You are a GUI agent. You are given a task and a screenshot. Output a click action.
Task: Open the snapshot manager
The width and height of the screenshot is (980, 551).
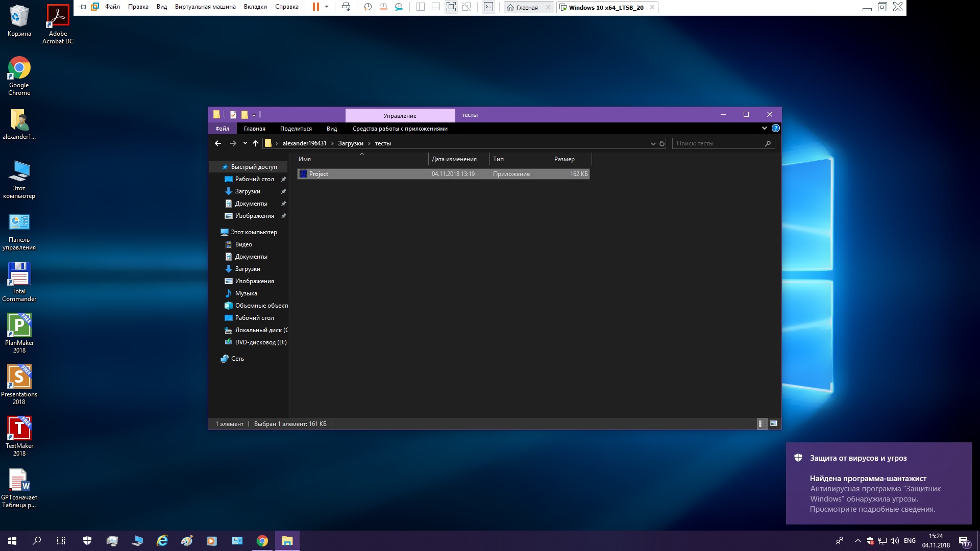399,7
